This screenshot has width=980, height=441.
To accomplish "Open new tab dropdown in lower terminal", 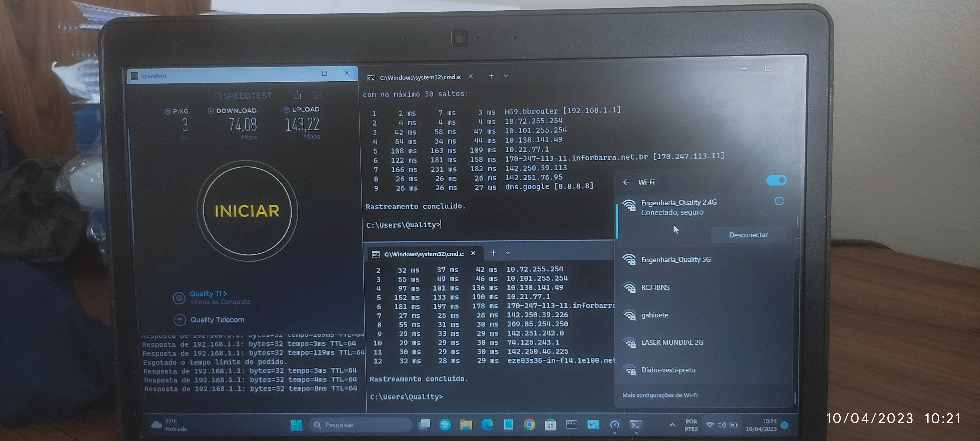I will [507, 253].
